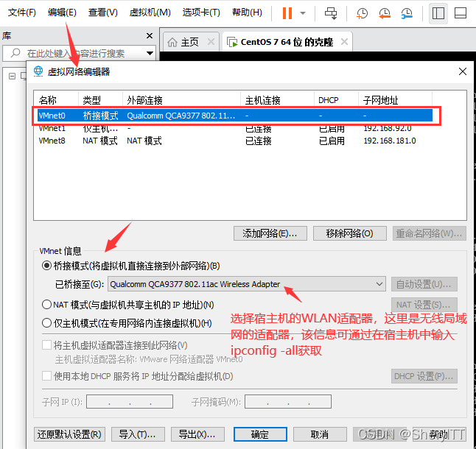Open the 编辑(E) menu
The height and width of the screenshot is (449, 476).
click(62, 13)
